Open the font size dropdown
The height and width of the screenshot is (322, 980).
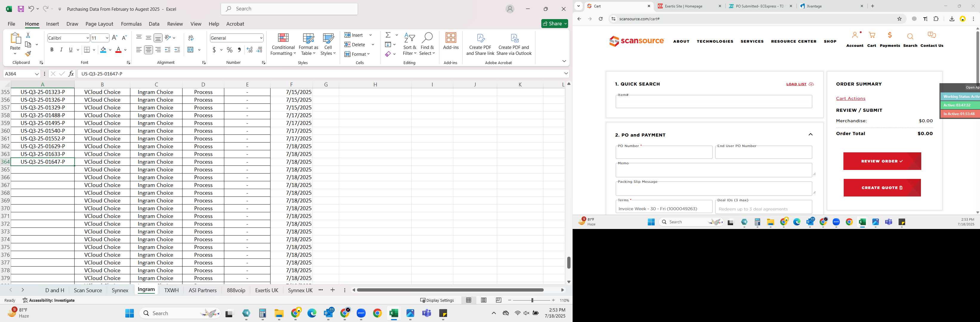[107, 38]
